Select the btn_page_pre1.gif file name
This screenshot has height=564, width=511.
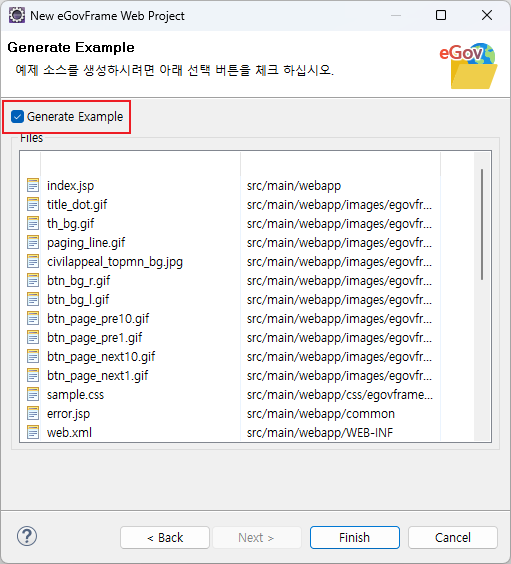pos(94,338)
